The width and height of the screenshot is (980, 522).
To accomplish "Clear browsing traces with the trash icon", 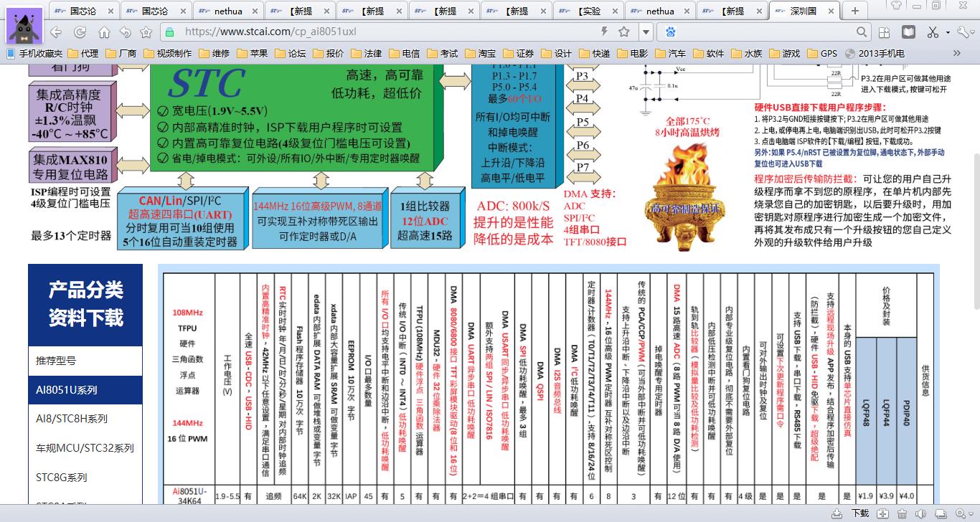I will pos(901,514).
